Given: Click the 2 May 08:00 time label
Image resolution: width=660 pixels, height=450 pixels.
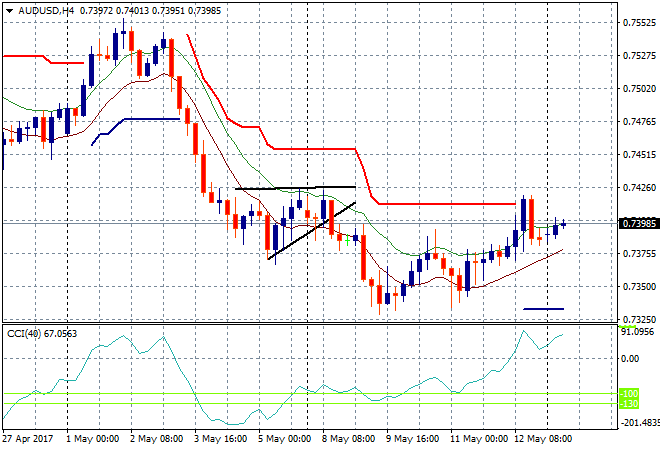Looking at the screenshot, I should [x=157, y=439].
